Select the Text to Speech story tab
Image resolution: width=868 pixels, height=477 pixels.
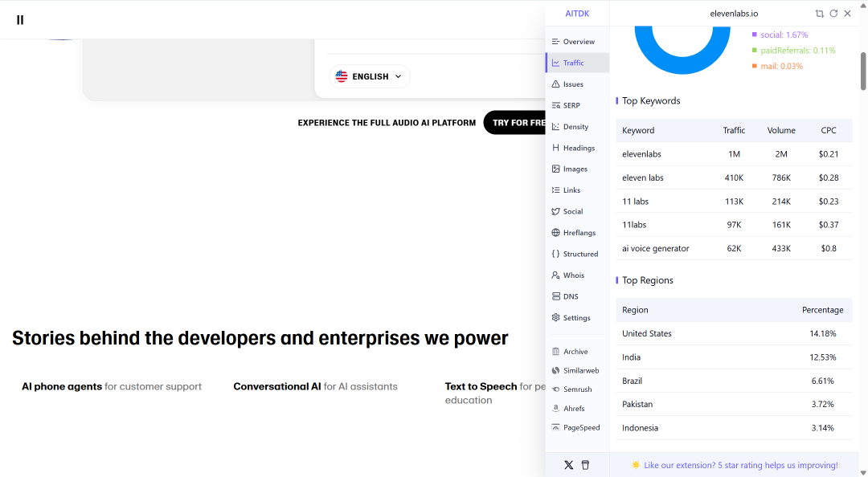tap(495, 393)
